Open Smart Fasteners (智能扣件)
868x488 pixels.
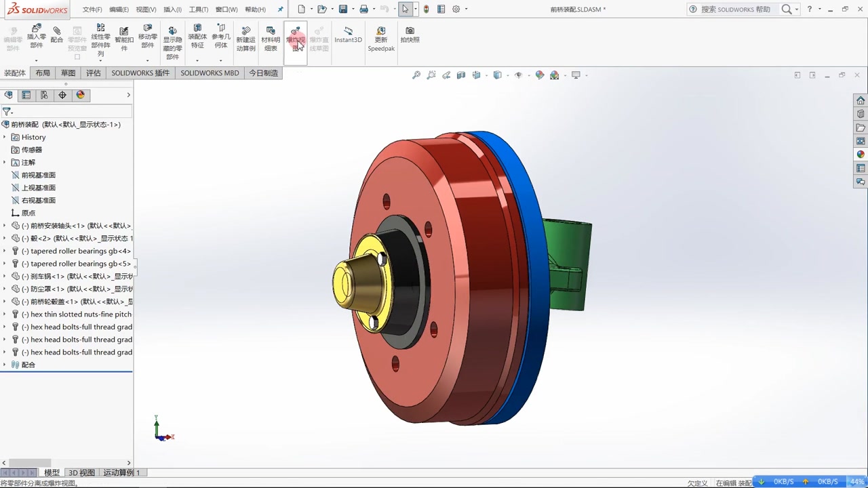point(123,39)
